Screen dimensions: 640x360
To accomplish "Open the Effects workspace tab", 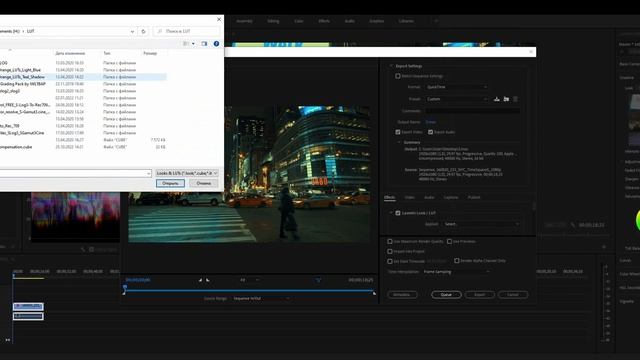I will coord(324,21).
